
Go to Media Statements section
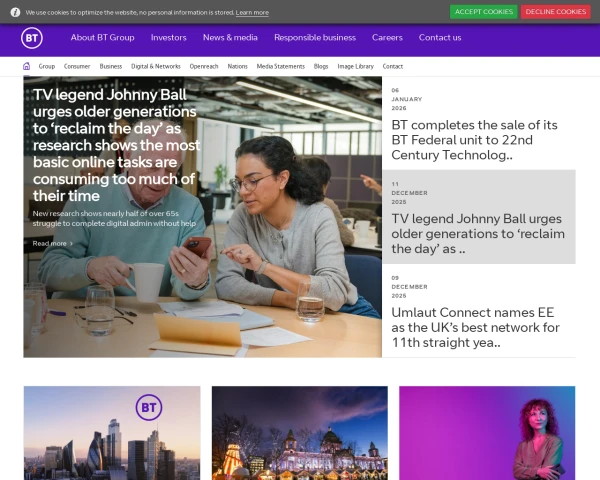coord(281,66)
